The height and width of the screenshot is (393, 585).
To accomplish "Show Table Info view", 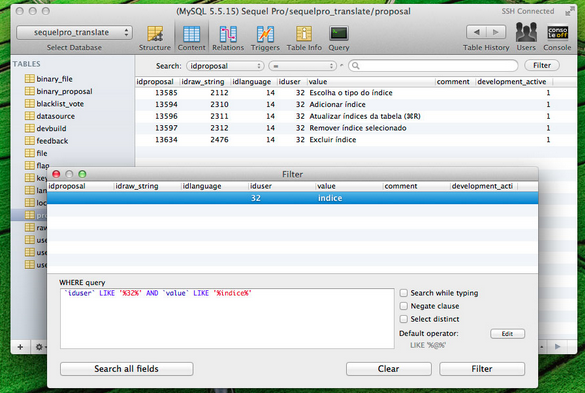I will tap(304, 38).
